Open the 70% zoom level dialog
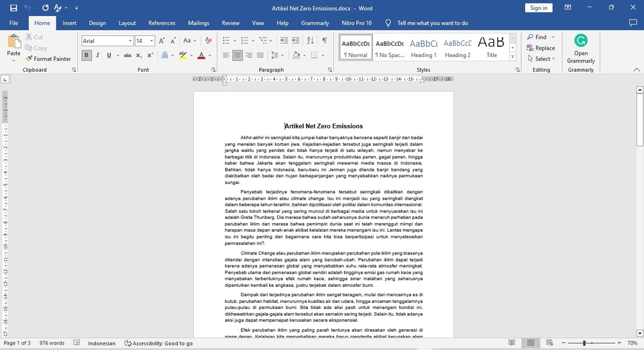This screenshot has width=644, height=350. click(632, 343)
